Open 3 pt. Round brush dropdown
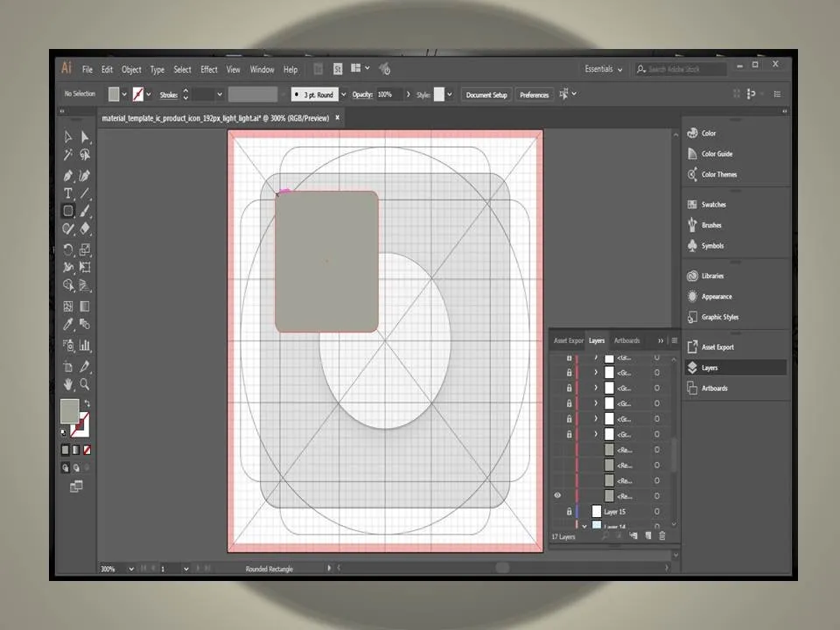 pyautogui.click(x=343, y=94)
